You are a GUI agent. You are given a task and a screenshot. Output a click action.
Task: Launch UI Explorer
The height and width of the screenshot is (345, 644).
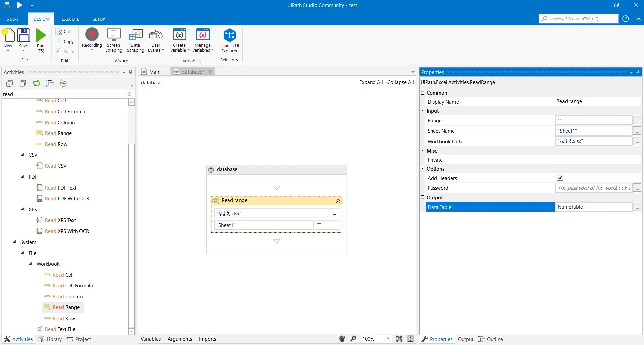[229, 40]
